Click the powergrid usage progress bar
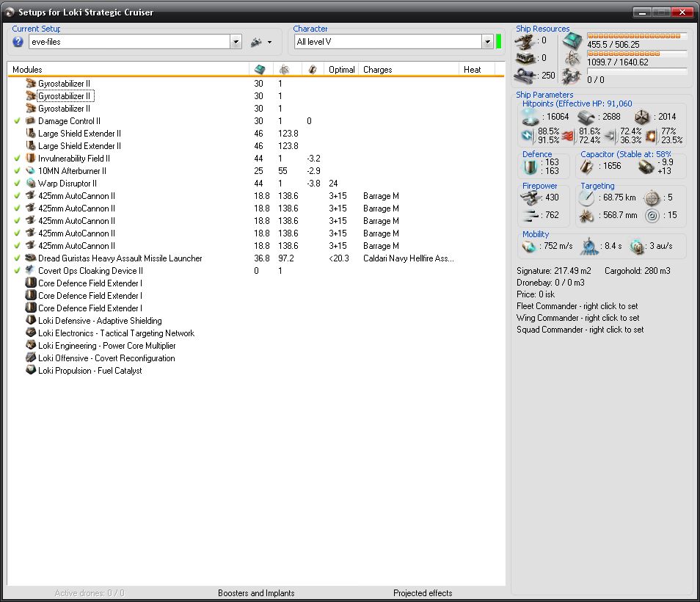This screenshot has width=700, height=602. click(637, 54)
